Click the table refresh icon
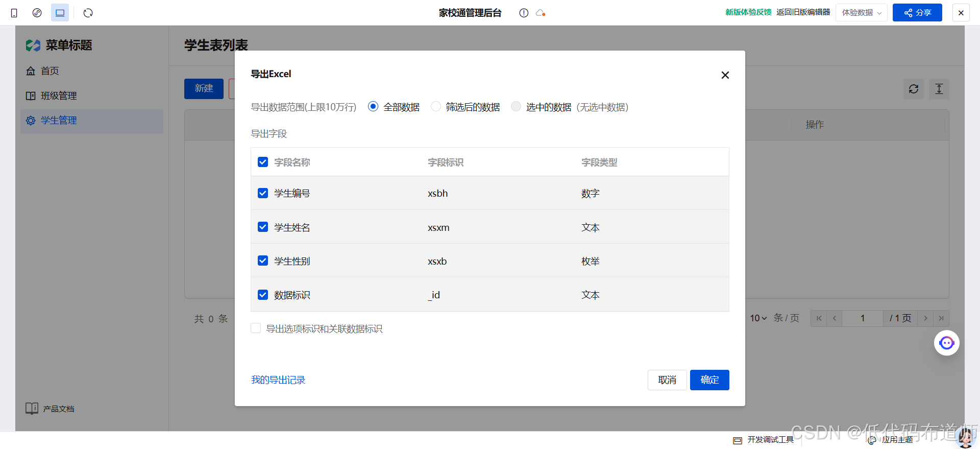Screen dimensions: 980x449 pyautogui.click(x=914, y=89)
